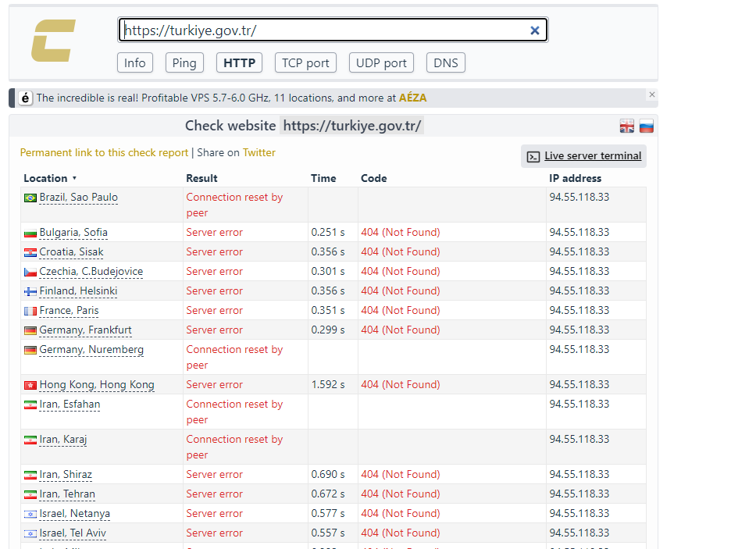756x549 pixels.
Task: Click the ad 'é' icon
Action: [25, 98]
